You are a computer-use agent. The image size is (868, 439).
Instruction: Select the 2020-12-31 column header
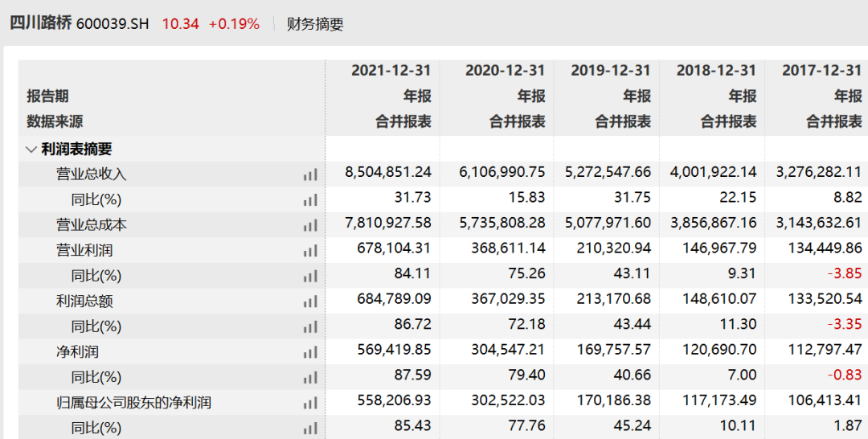pyautogui.click(x=505, y=70)
